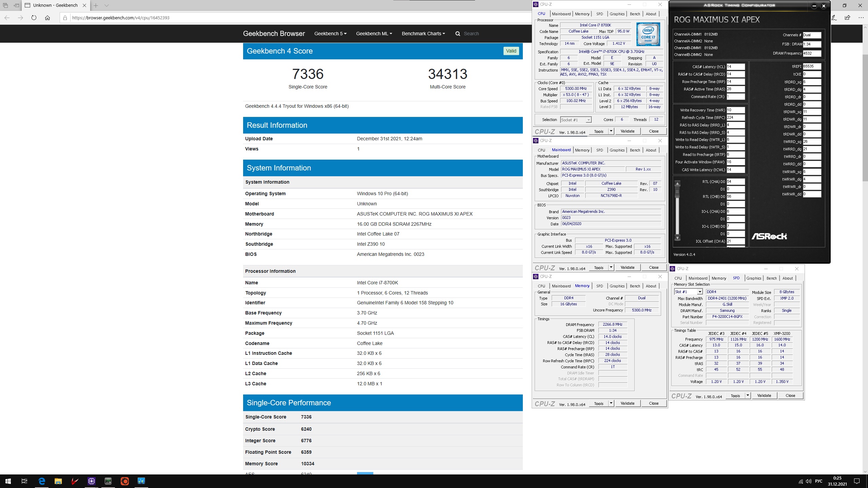Select About tab in the Memory CPU-Z window
Screen dimensions: 868x488
pos(651,286)
